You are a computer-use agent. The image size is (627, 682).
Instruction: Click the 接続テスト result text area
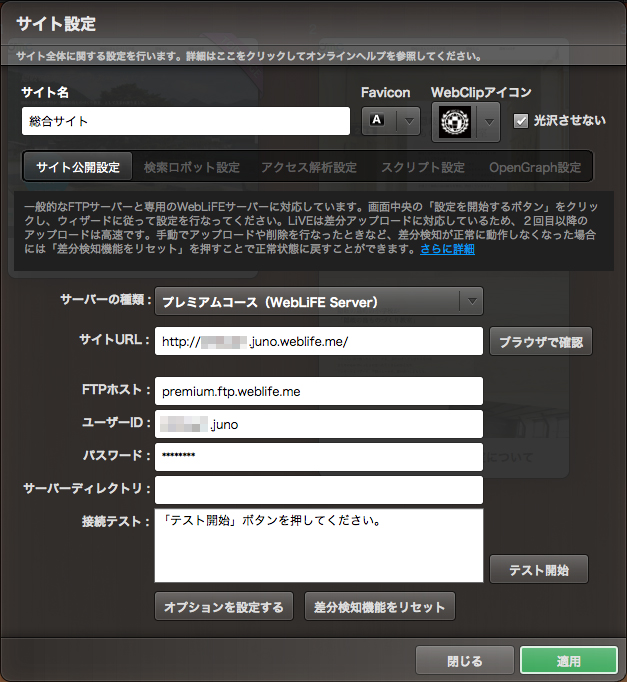coord(319,545)
